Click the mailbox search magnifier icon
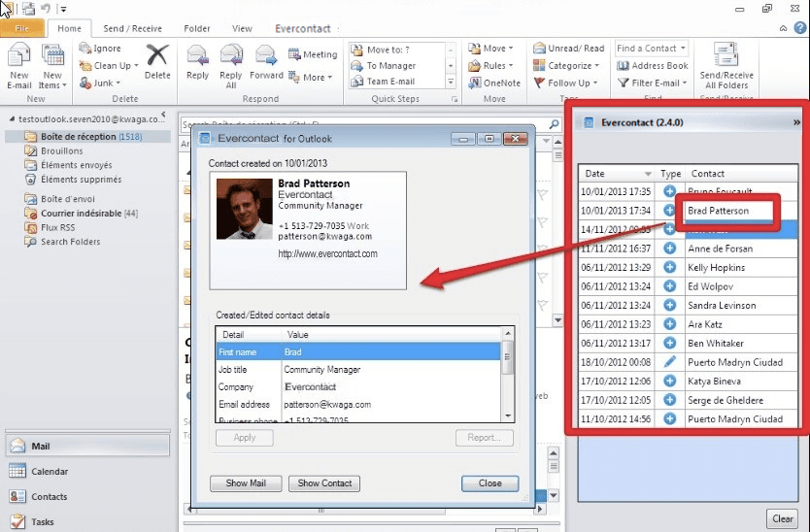810x532 pixels. click(x=554, y=124)
